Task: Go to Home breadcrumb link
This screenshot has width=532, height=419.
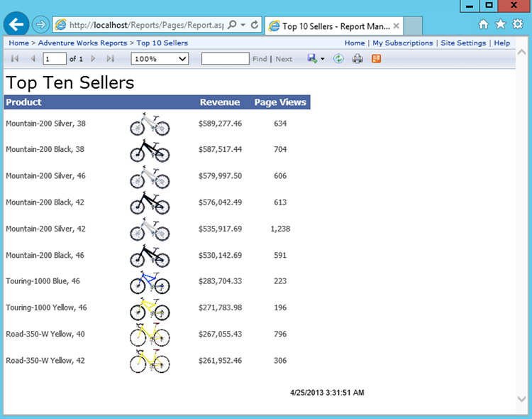Action: (18, 43)
